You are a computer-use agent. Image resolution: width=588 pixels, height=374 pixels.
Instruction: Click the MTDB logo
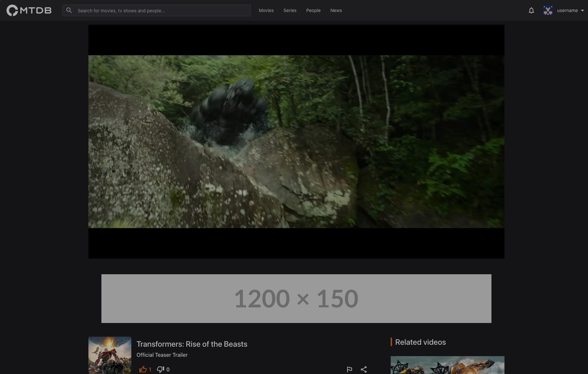pos(29,10)
